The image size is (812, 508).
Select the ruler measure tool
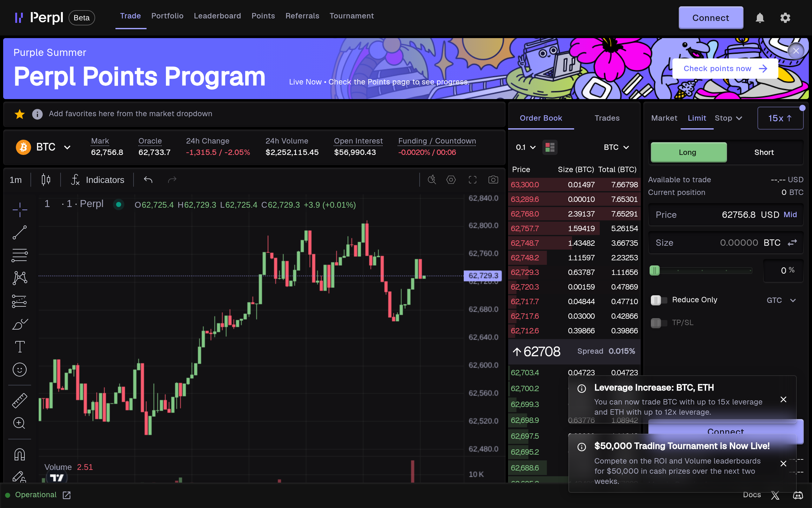coord(20,400)
